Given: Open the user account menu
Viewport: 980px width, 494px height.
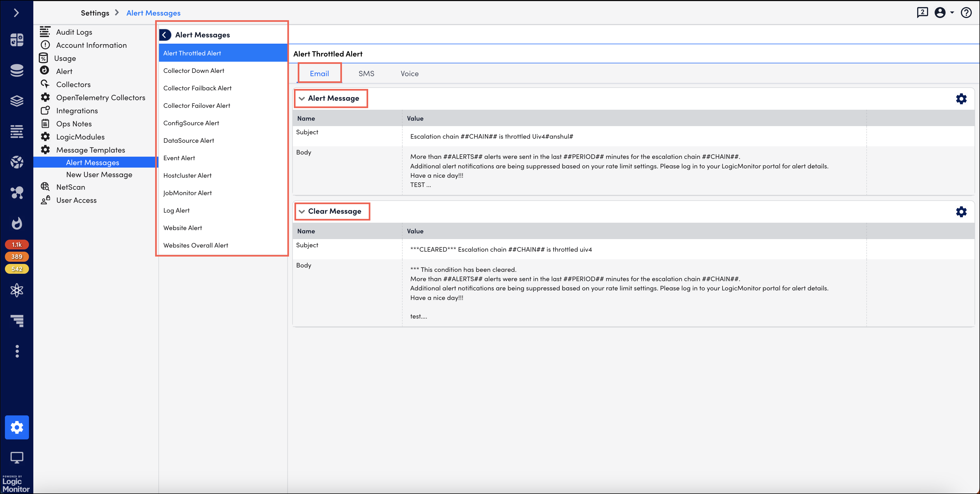Looking at the screenshot, I should coord(944,13).
